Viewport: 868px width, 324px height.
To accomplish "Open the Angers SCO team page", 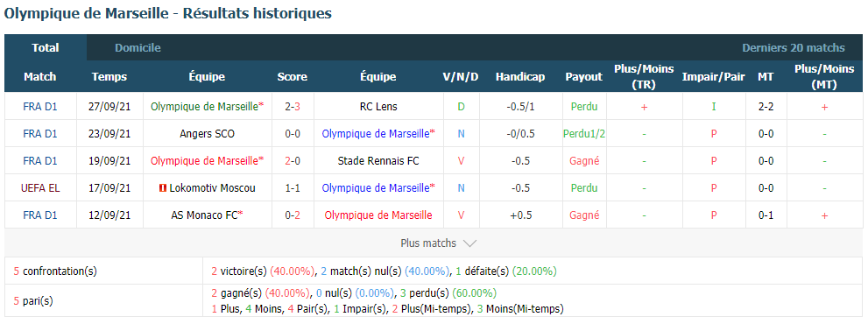I will (x=207, y=134).
